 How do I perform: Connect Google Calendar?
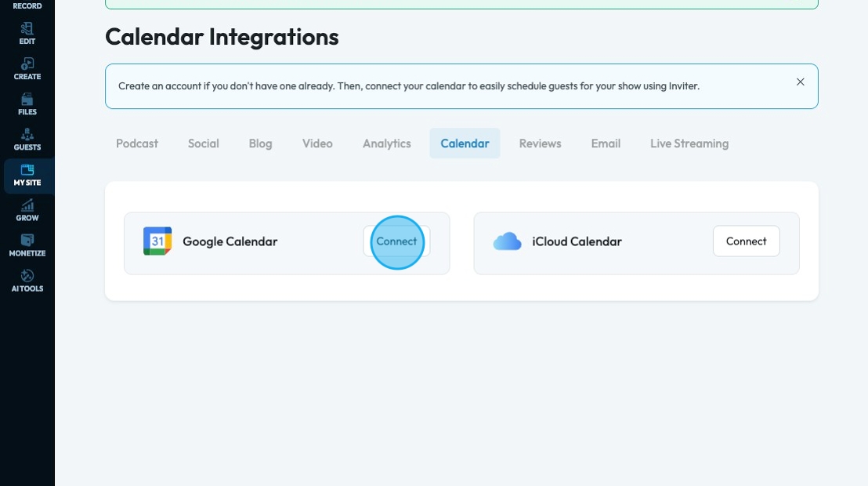(x=396, y=241)
